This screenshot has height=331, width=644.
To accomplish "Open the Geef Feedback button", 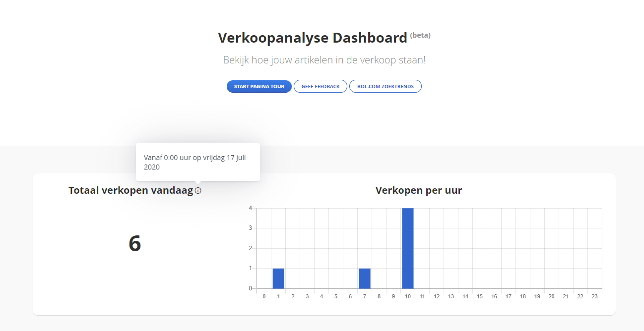I will pos(321,86).
